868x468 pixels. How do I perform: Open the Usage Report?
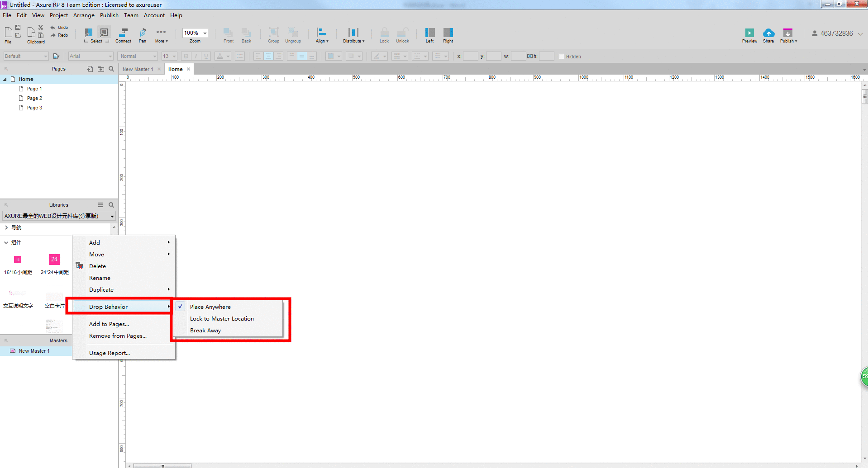coord(109,353)
